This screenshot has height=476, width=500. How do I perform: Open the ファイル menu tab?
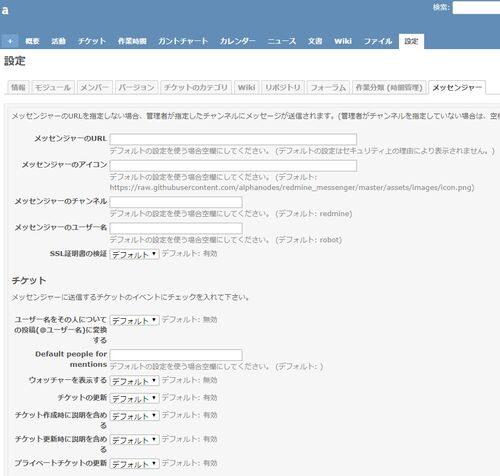378,41
